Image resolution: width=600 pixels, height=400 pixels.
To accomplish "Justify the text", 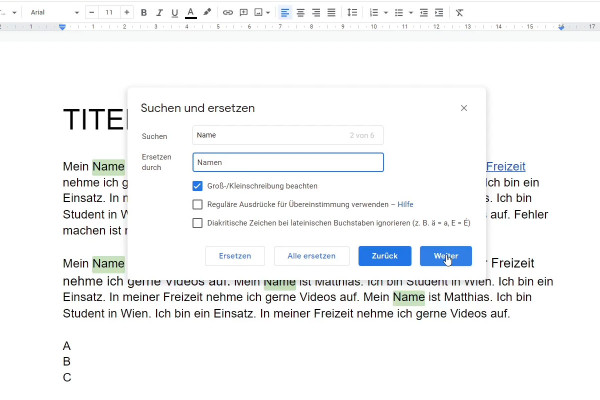I will tap(331, 13).
